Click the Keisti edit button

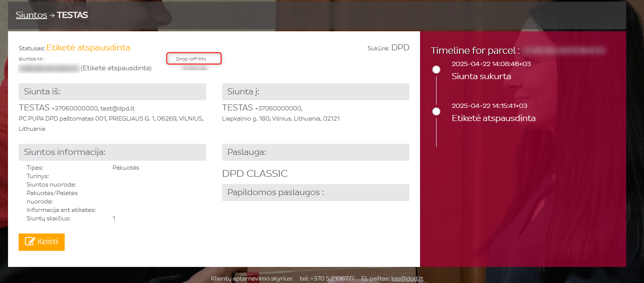[x=41, y=242]
